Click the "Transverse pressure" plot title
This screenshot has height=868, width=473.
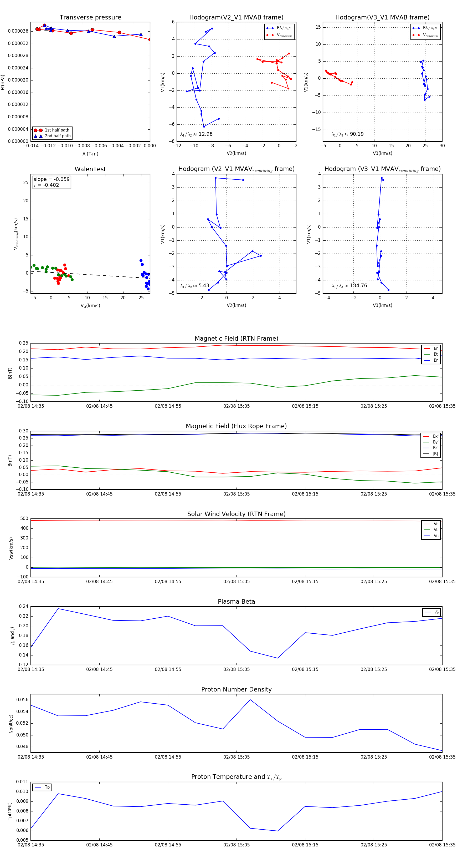[x=90, y=18]
